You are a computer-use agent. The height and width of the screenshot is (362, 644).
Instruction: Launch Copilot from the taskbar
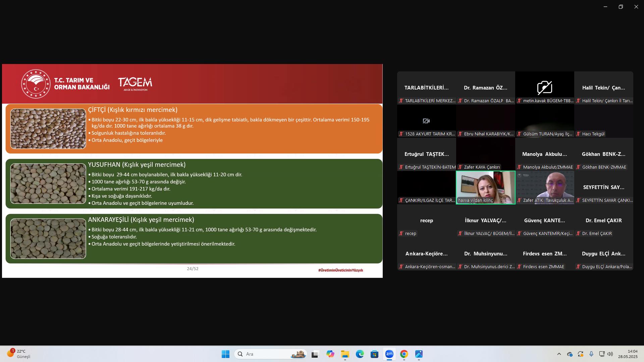[x=330, y=354]
